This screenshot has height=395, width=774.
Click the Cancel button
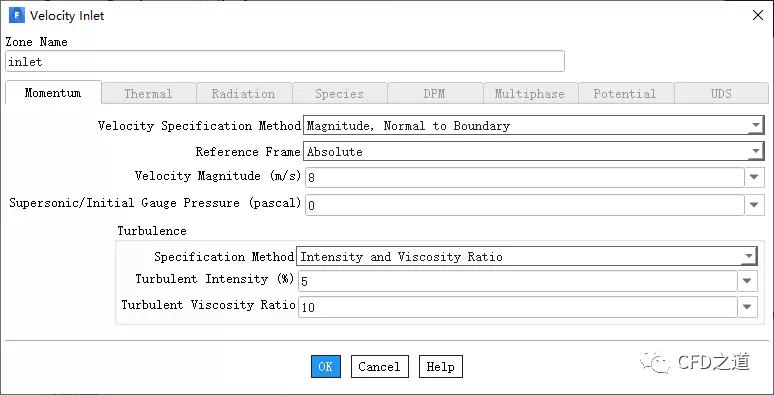(x=380, y=366)
